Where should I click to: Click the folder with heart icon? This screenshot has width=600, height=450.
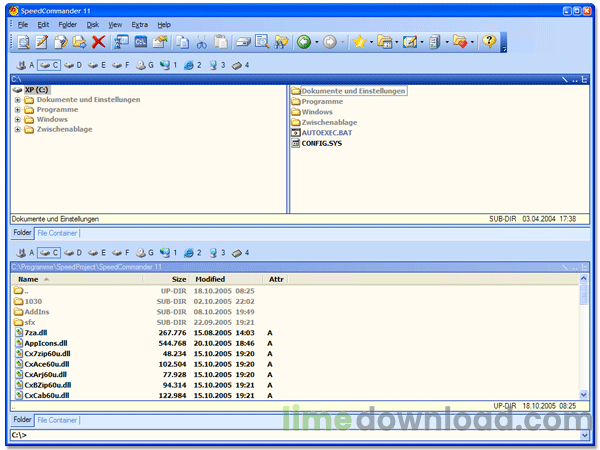coord(460,42)
